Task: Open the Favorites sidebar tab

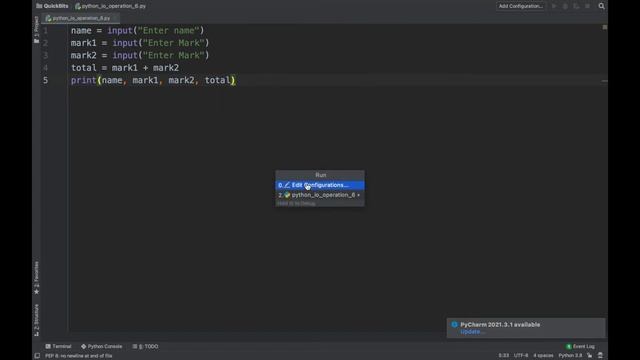Action: click(37, 278)
